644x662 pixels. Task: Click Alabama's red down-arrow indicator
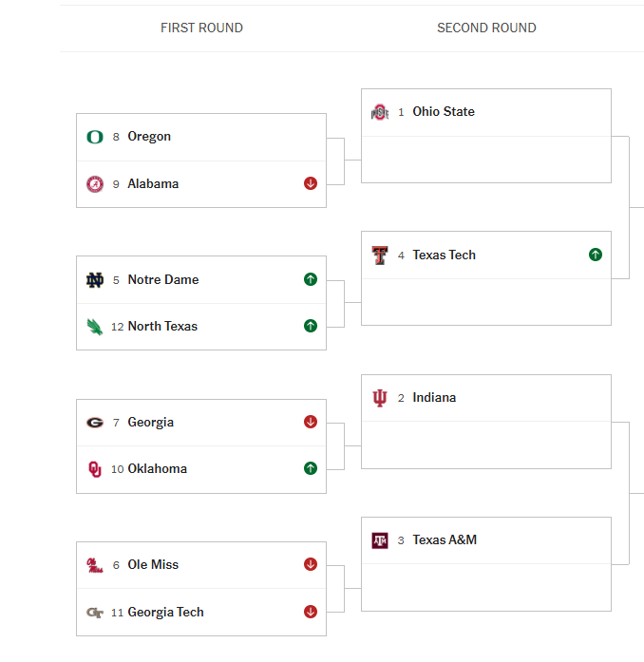(x=311, y=184)
